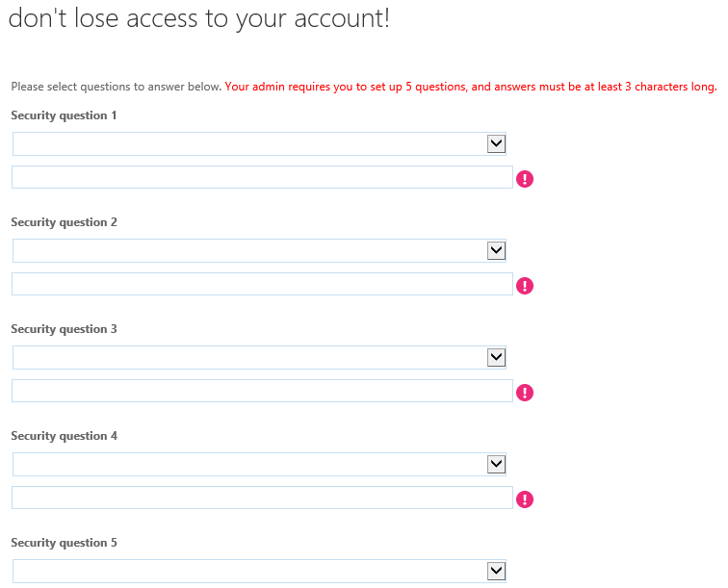
Task: Open the Security question 5 dropdown
Action: point(259,571)
